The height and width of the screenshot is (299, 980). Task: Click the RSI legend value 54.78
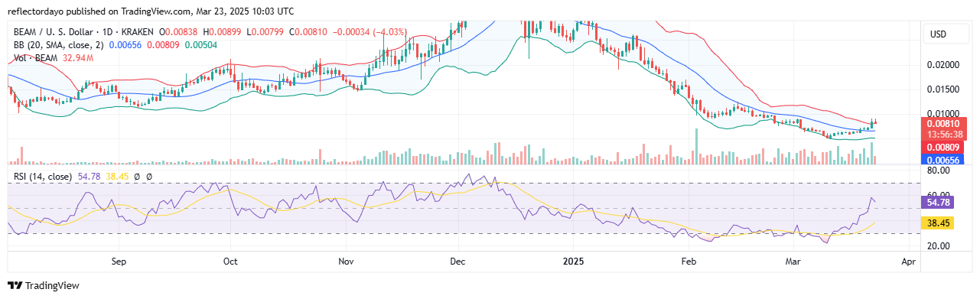point(89,177)
